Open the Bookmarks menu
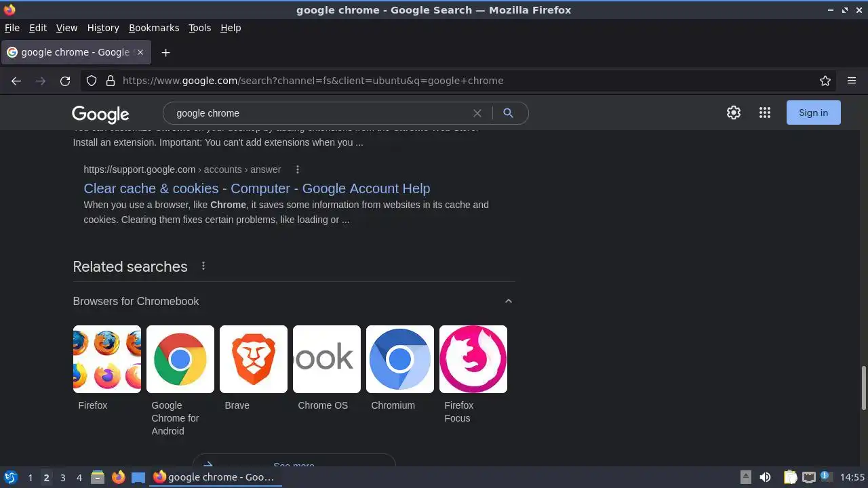Image resolution: width=868 pixels, height=488 pixels. pyautogui.click(x=154, y=28)
